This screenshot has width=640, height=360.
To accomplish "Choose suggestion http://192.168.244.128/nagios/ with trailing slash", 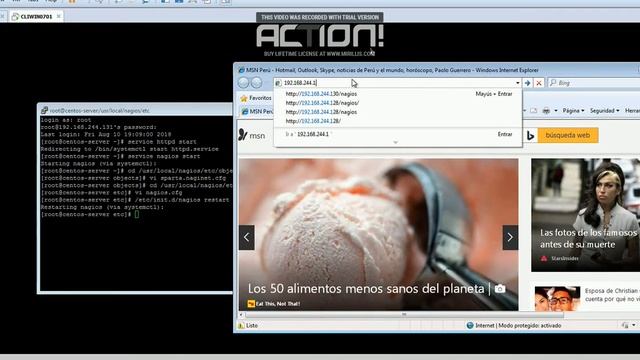I will (x=322, y=103).
